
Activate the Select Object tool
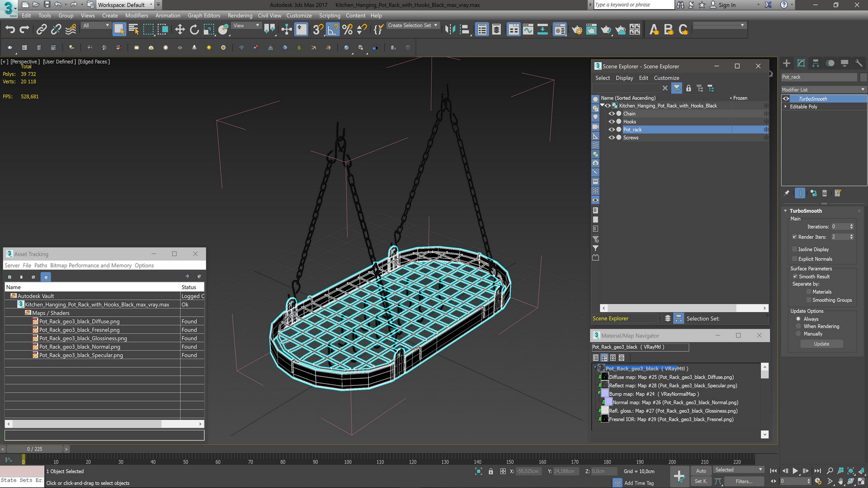click(119, 30)
